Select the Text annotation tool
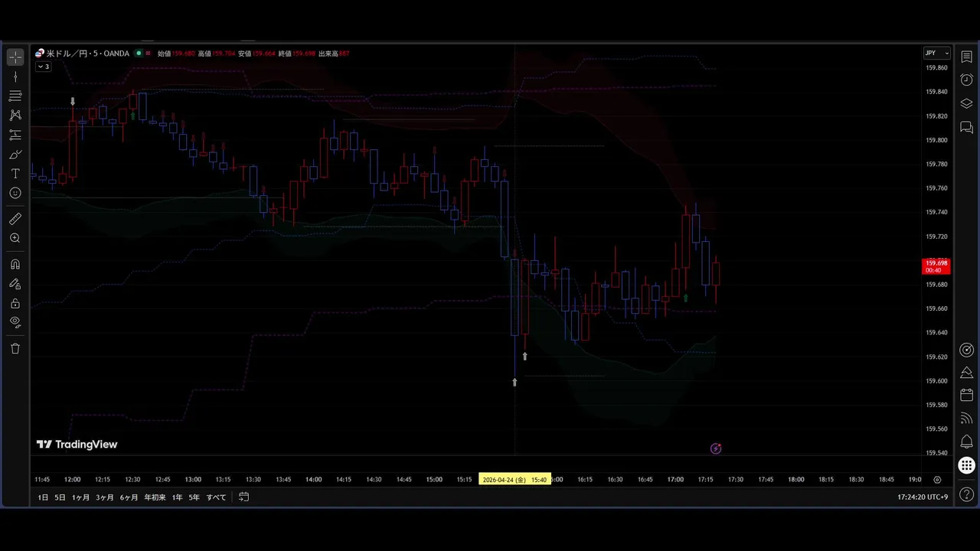Screen dimensions: 980x551 (15, 174)
